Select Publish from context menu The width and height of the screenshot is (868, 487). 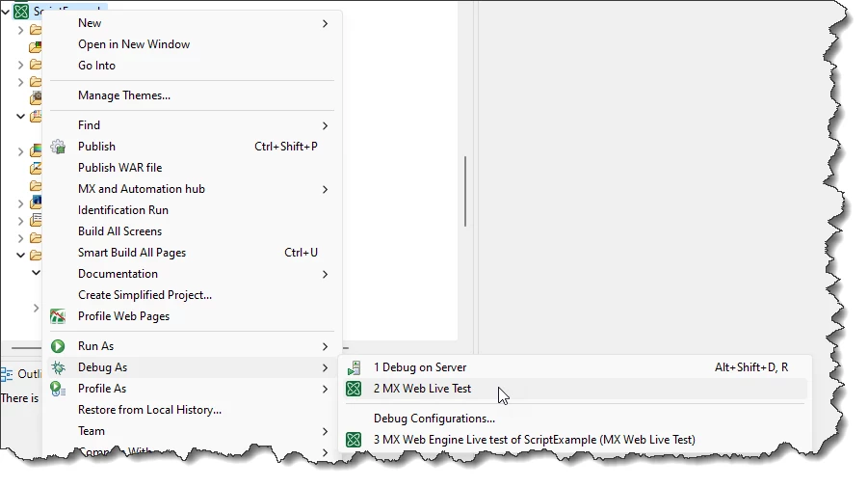coord(192,147)
